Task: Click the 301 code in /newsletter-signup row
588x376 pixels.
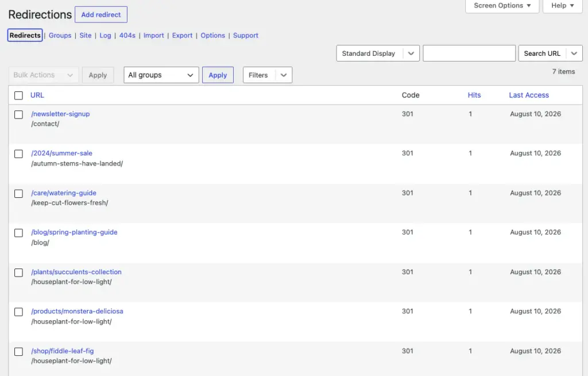Action: pos(408,114)
